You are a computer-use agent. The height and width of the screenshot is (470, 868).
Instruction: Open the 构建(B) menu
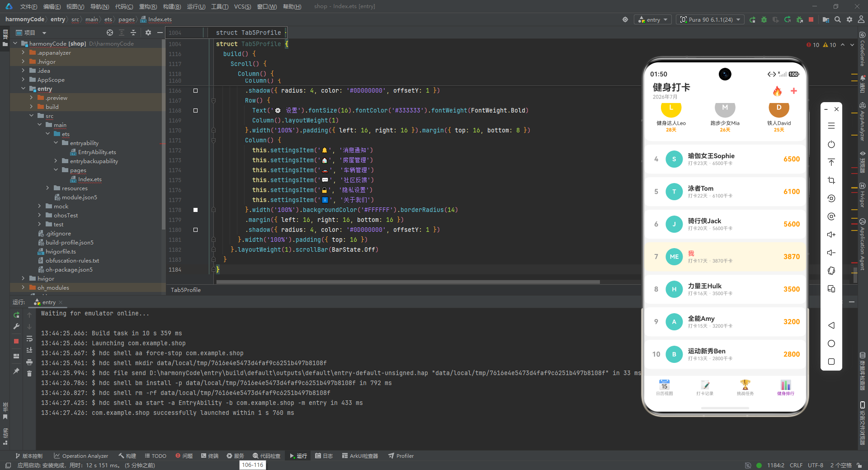172,6
